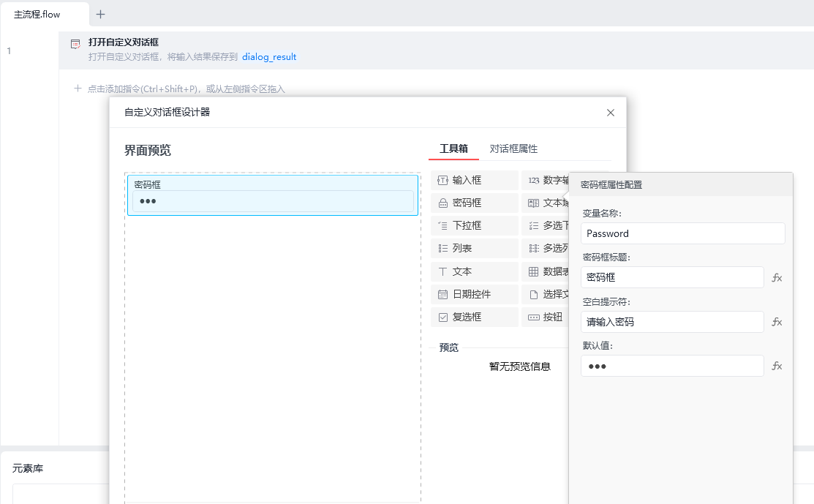Screen dimensions: 814x504
Task: Switch to the 对话框属性 tab
Action: point(513,148)
